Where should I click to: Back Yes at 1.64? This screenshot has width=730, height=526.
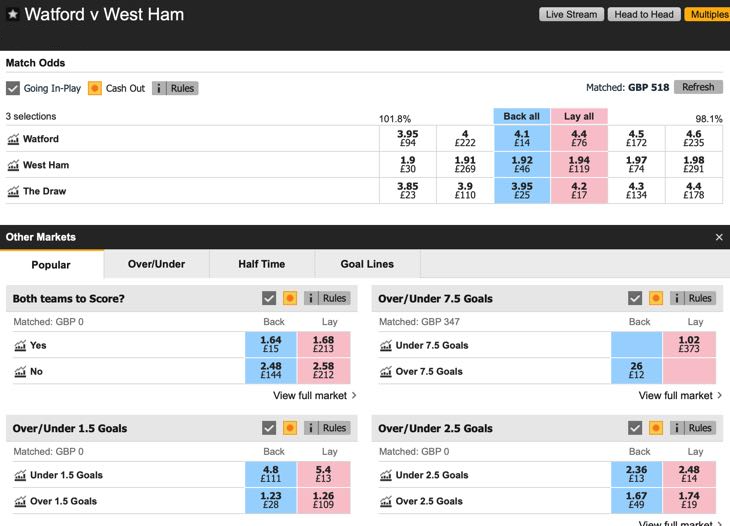point(271,344)
